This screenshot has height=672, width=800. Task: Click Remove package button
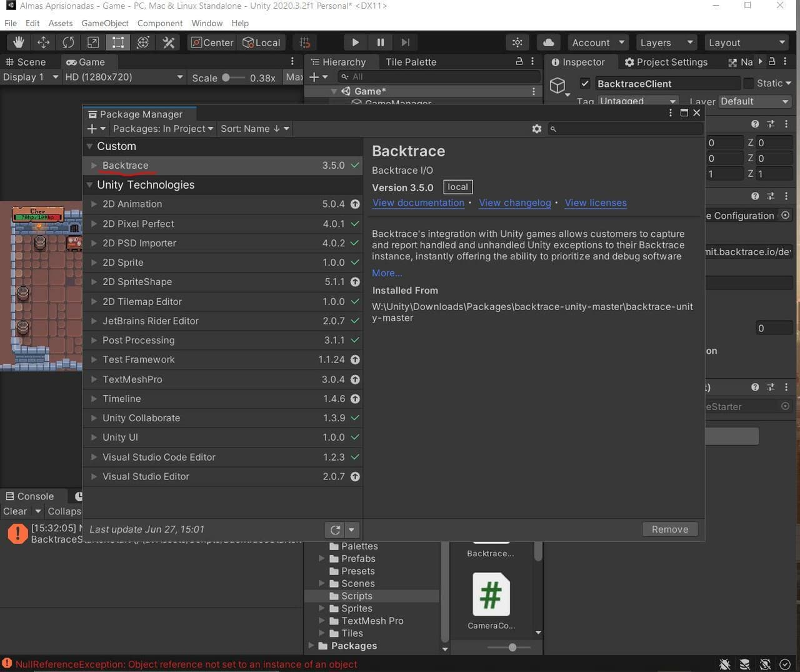tap(670, 529)
